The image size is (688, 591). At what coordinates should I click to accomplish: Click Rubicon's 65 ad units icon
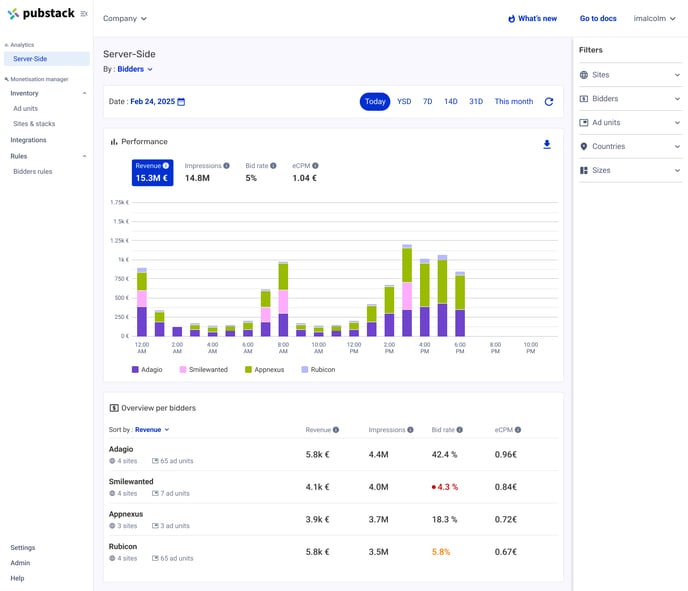click(x=155, y=559)
